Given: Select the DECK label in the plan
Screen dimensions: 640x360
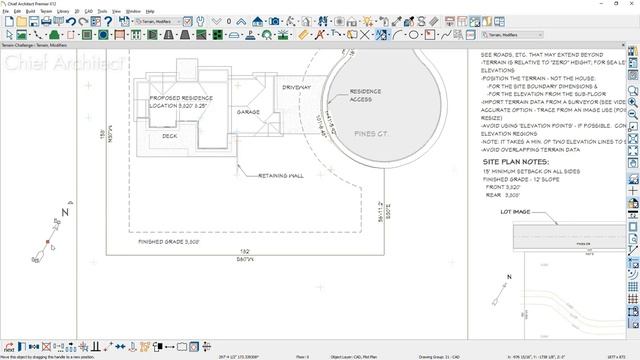Looking at the screenshot, I should (x=169, y=136).
